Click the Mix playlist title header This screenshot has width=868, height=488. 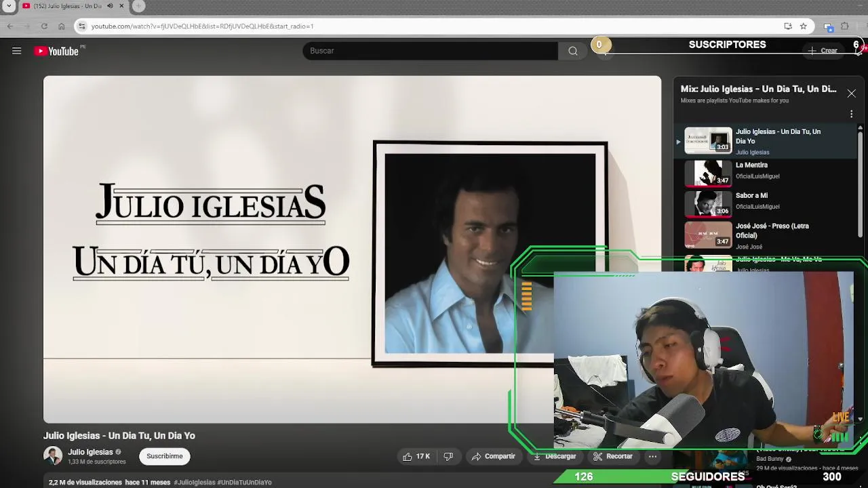(x=758, y=89)
